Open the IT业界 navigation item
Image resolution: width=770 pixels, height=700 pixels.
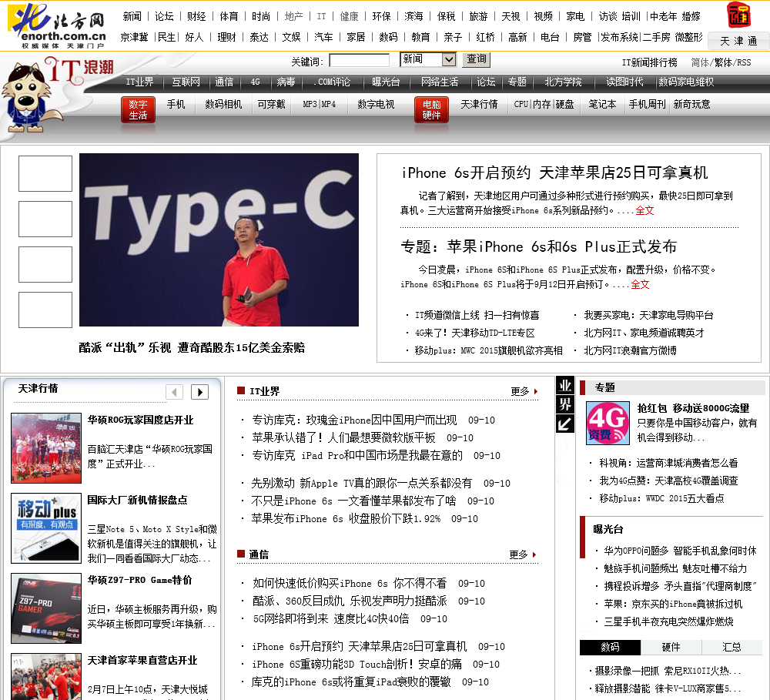point(139,82)
